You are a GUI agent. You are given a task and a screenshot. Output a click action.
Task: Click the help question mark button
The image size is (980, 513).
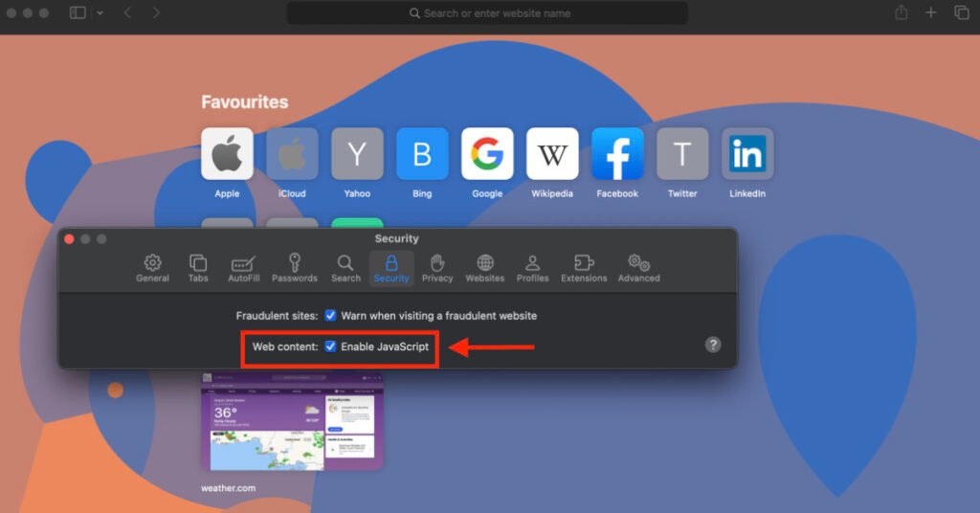pyautogui.click(x=713, y=345)
